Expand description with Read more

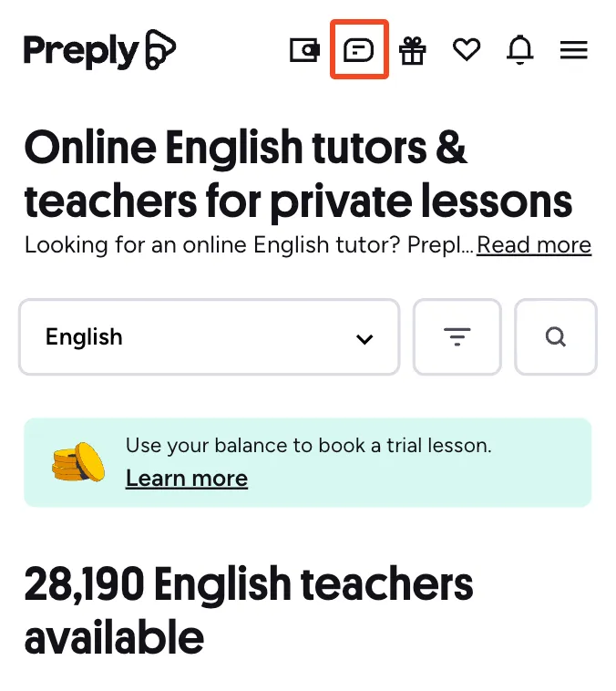tap(534, 245)
